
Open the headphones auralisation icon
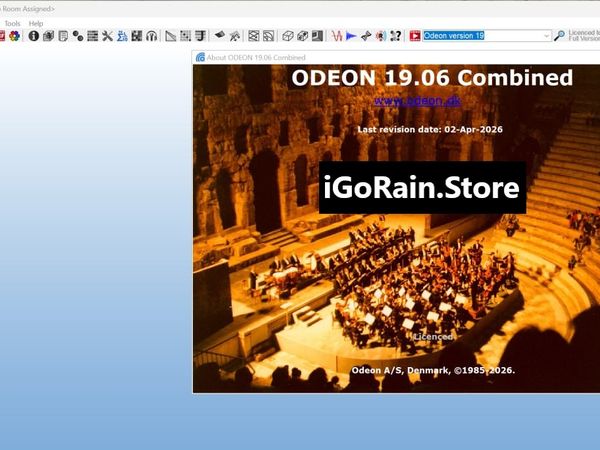click(151, 36)
